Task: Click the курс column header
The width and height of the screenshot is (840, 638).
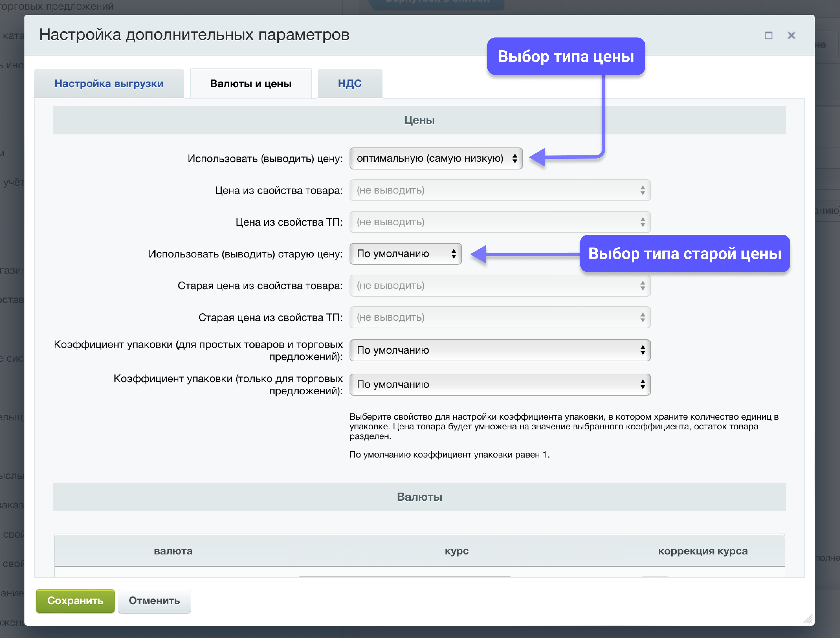Action: pos(456,551)
